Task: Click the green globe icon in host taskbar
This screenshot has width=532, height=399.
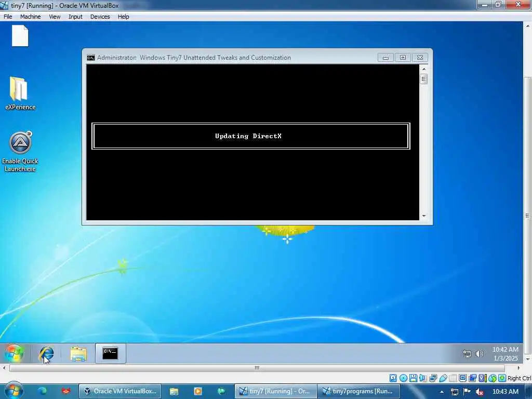Action: tap(221, 391)
